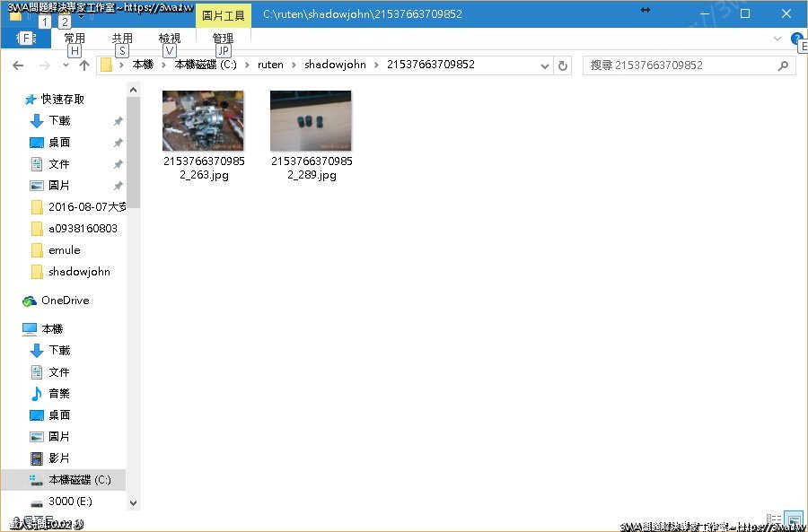Open the 檢視 ribbon tab
Screen dimensions: 808x532
point(170,39)
